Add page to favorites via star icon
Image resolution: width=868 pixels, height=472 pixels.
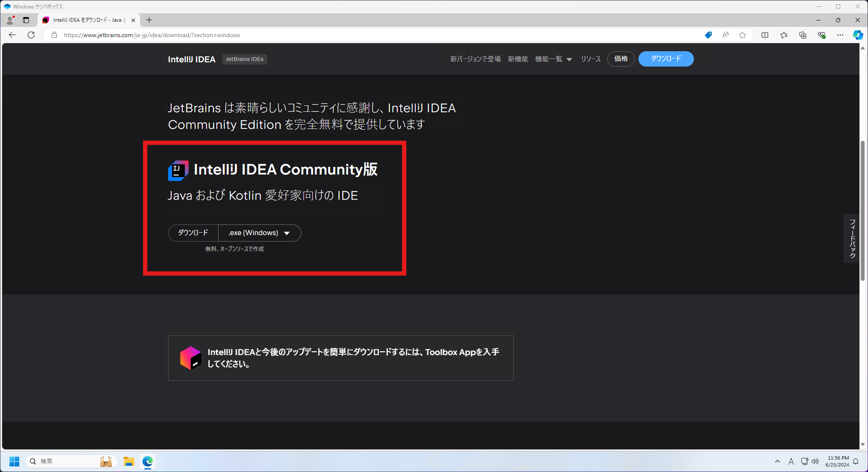743,35
